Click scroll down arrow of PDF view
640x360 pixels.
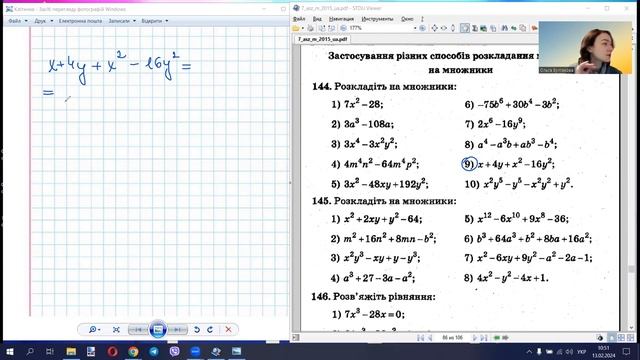[x=631, y=328]
